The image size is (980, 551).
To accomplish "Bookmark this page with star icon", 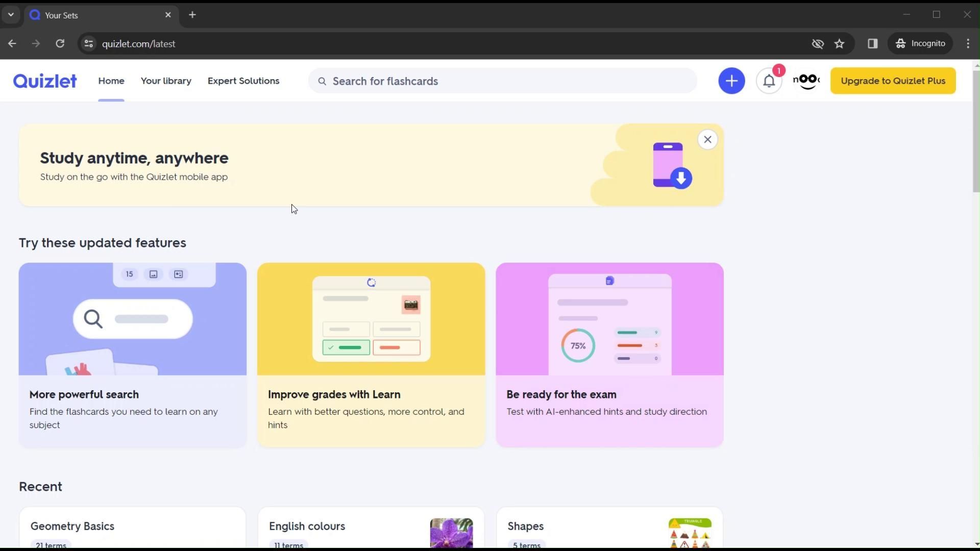I will [x=839, y=44].
